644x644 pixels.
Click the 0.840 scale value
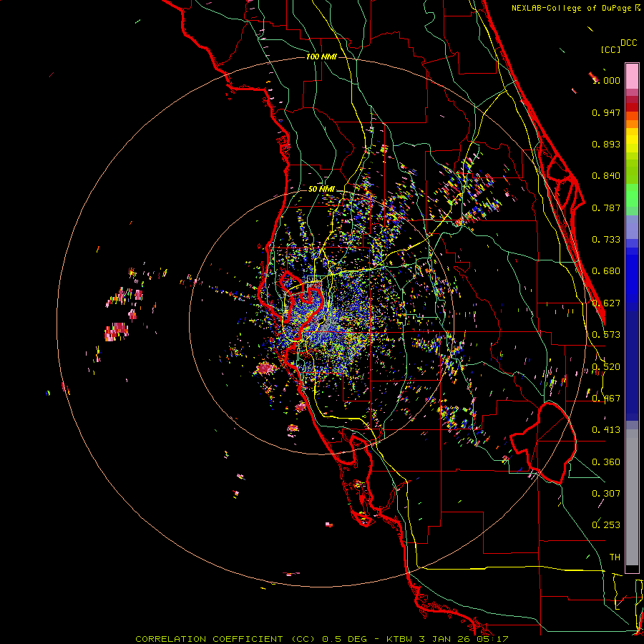tap(606, 176)
